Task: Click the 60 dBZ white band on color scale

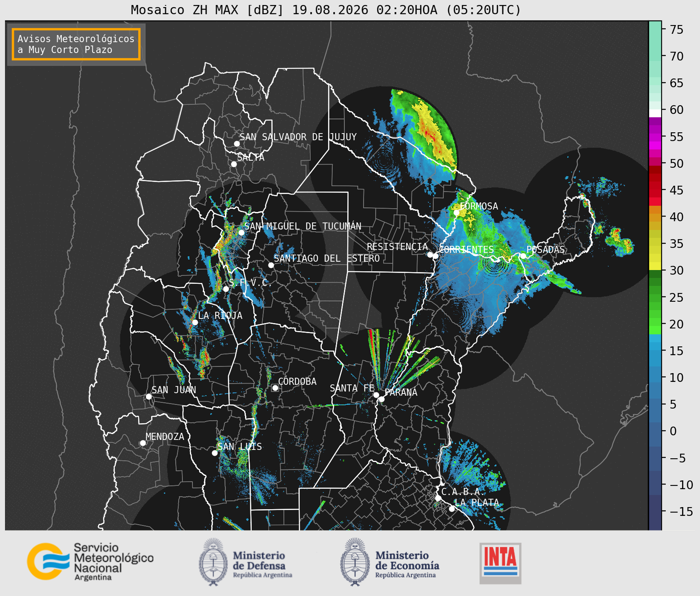Action: pyautogui.click(x=655, y=113)
